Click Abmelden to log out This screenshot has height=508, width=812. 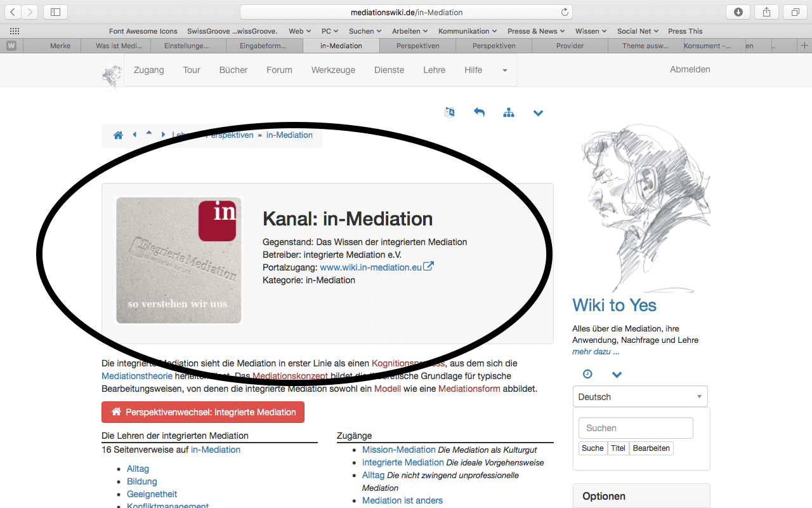[x=690, y=69]
